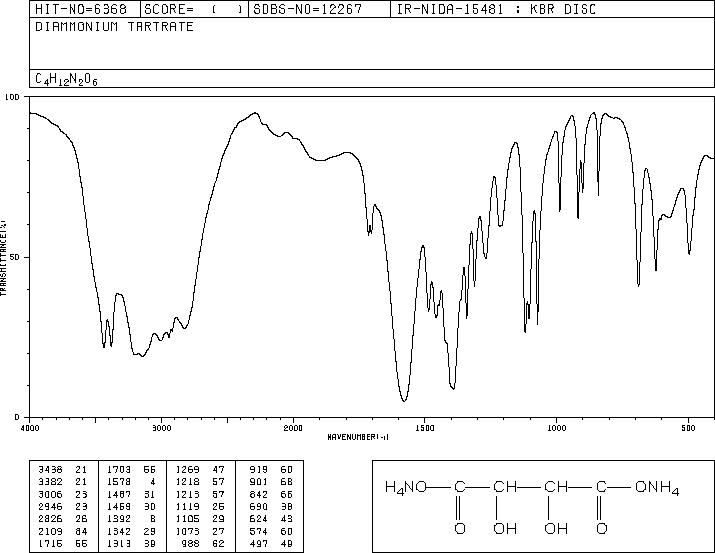Viewport: 715px width, 553px height.
Task: Click peak 497 in the last column
Action: click(259, 543)
